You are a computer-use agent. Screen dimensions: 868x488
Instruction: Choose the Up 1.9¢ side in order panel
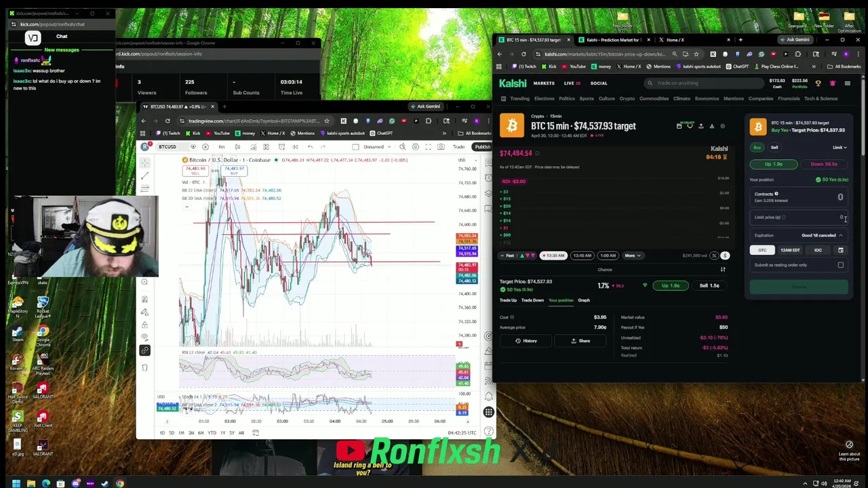coord(774,164)
